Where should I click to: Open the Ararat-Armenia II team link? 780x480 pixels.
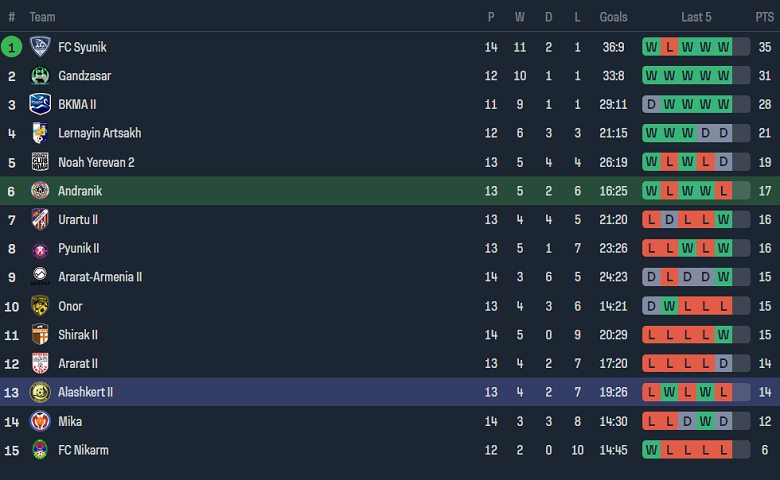(100, 277)
